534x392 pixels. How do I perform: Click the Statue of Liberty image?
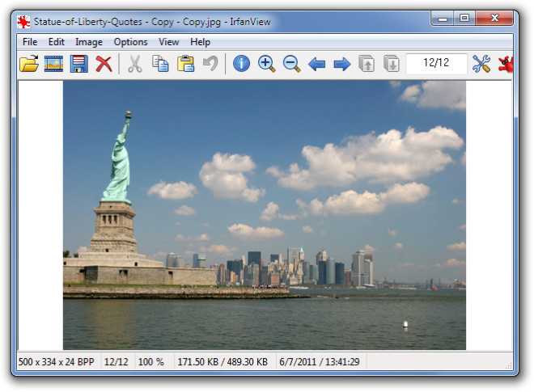265,215
